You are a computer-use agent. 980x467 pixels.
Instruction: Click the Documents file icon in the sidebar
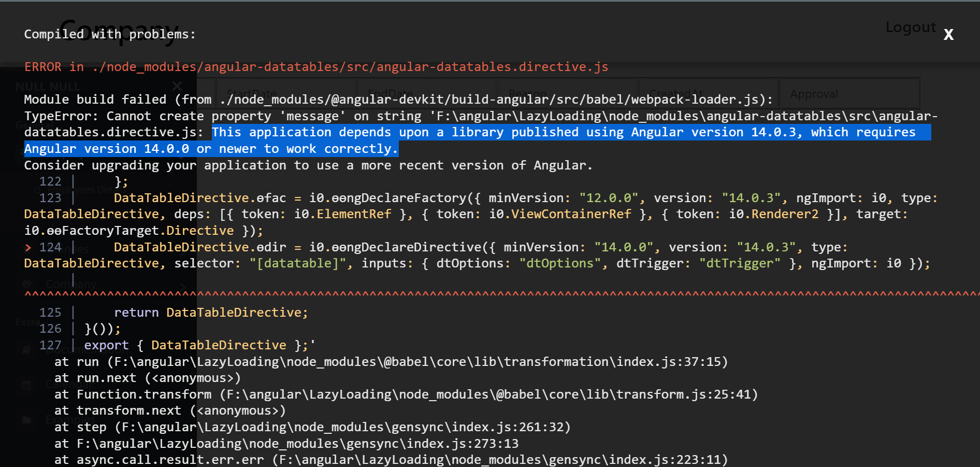(x=26, y=350)
